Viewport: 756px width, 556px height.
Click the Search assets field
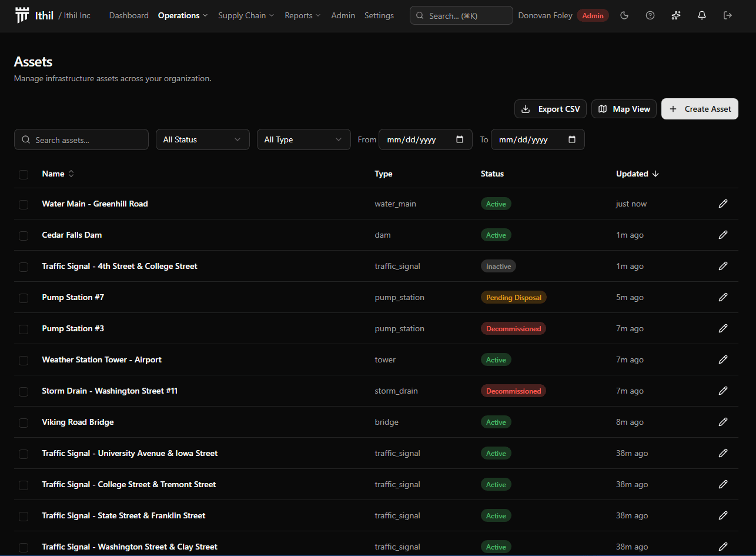(81, 139)
